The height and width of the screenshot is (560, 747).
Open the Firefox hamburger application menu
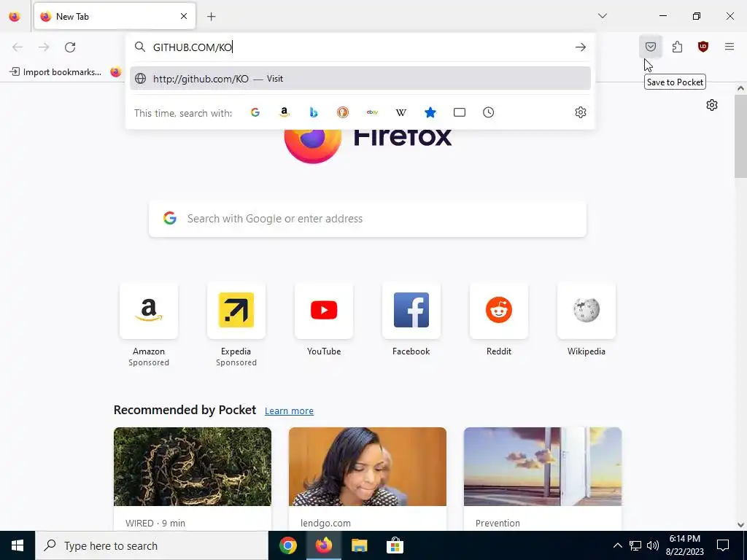(729, 47)
